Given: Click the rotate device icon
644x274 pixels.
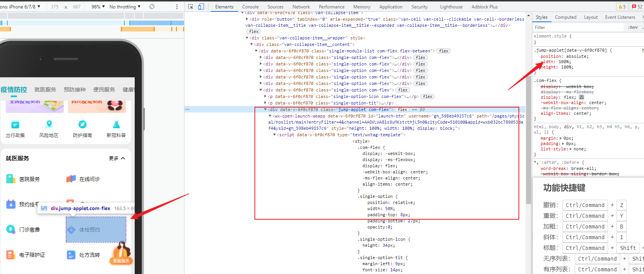Looking at the screenshot, I should pos(152,7).
